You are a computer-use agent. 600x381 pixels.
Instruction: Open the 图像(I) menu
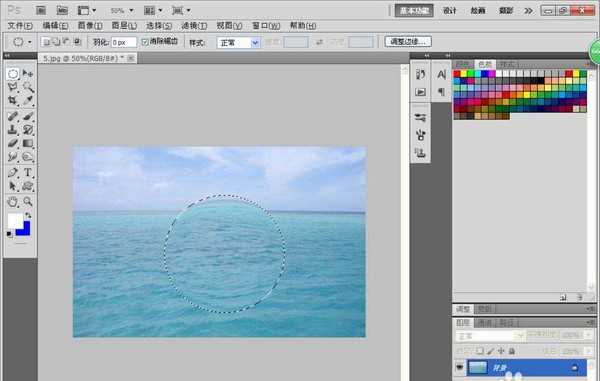pos(90,26)
